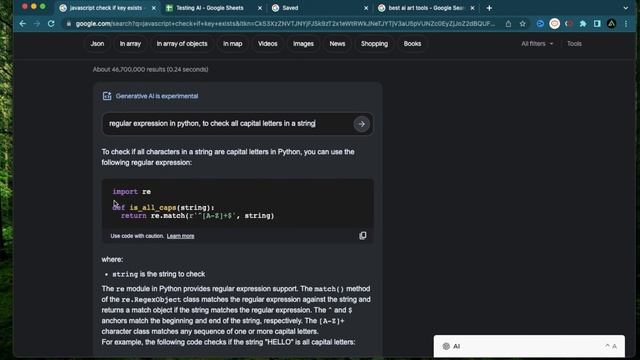Toggle the browser side panel icon
The width and height of the screenshot is (640, 360).
point(597,24)
